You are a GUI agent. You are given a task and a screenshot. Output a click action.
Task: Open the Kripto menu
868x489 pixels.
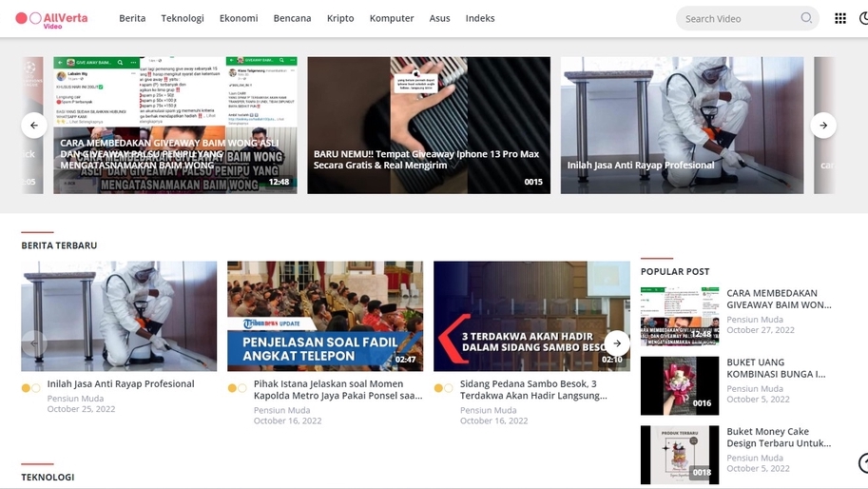pos(340,18)
